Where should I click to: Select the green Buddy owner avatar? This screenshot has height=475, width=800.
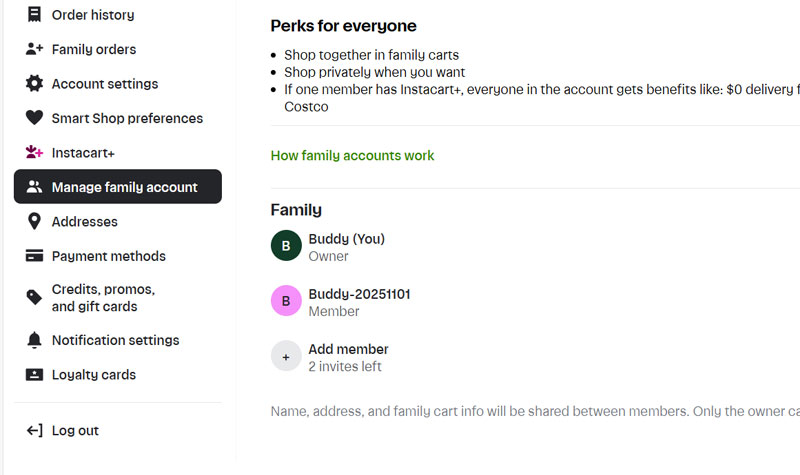286,246
